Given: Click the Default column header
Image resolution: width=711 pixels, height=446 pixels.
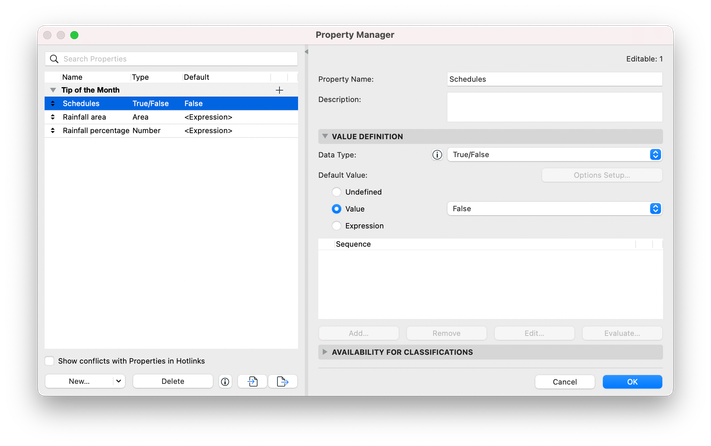Looking at the screenshot, I should point(196,77).
